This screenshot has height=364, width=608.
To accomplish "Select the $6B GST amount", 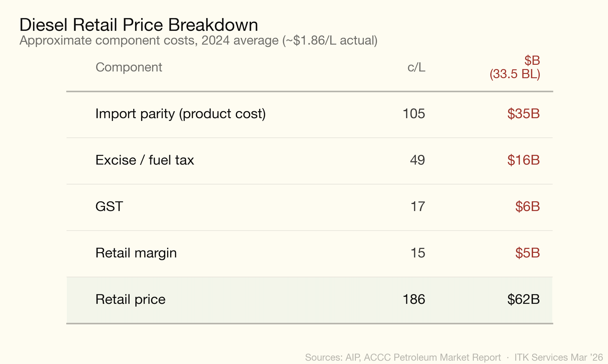I will coord(527,206).
